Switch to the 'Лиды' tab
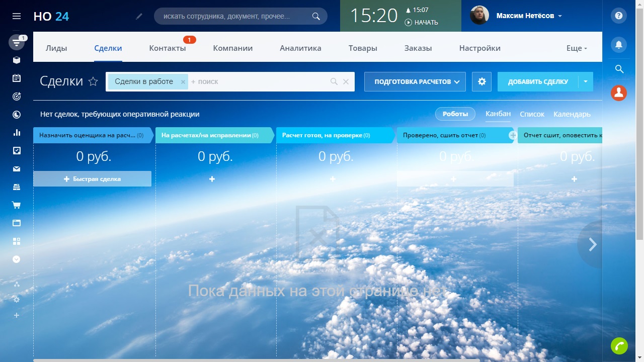 (x=56, y=48)
